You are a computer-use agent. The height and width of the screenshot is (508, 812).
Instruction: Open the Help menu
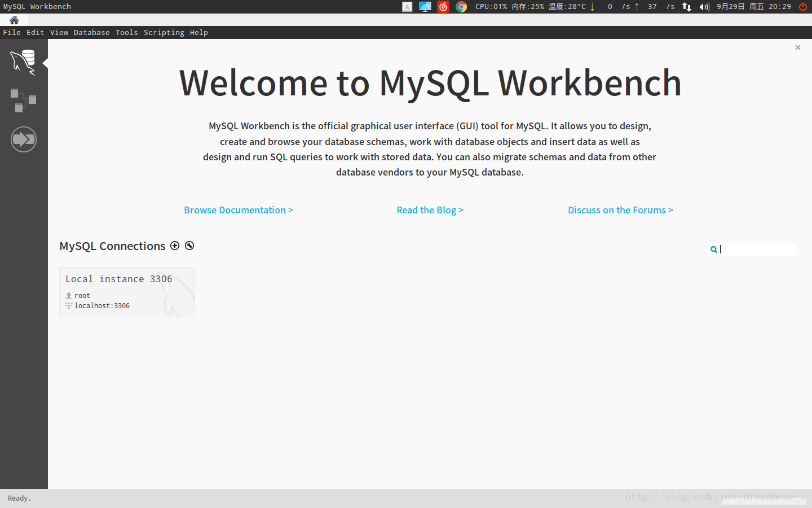pyautogui.click(x=199, y=33)
